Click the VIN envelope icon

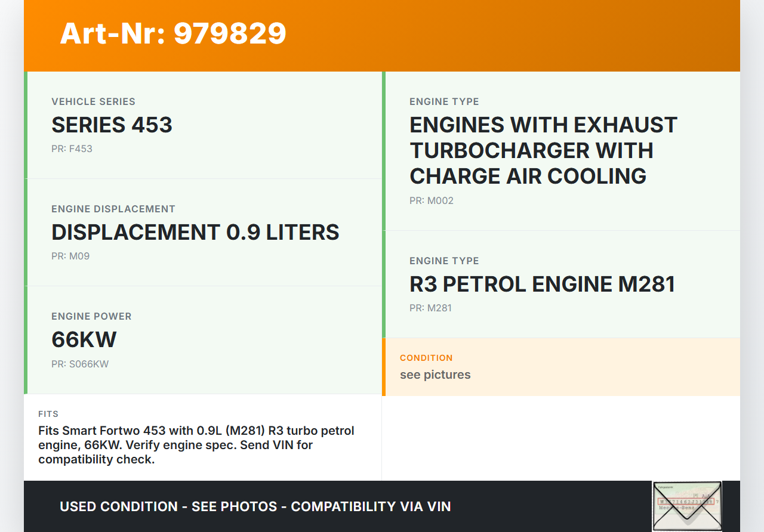pyautogui.click(x=686, y=506)
